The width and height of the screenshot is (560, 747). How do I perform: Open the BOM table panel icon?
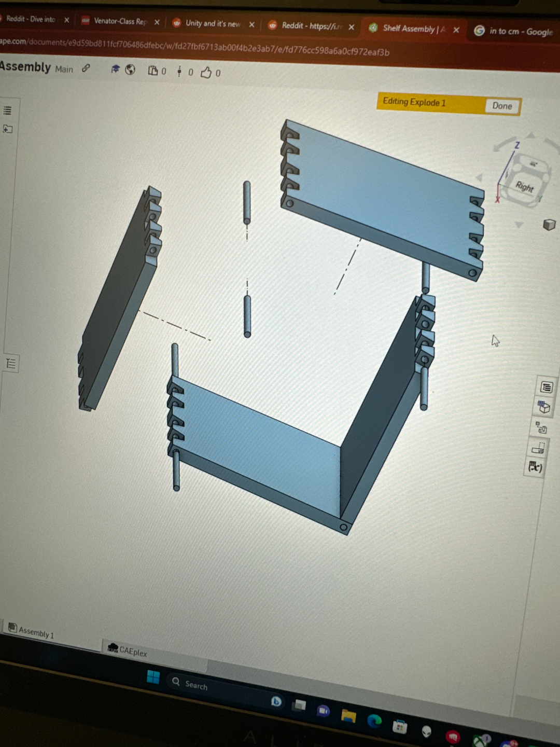point(547,387)
